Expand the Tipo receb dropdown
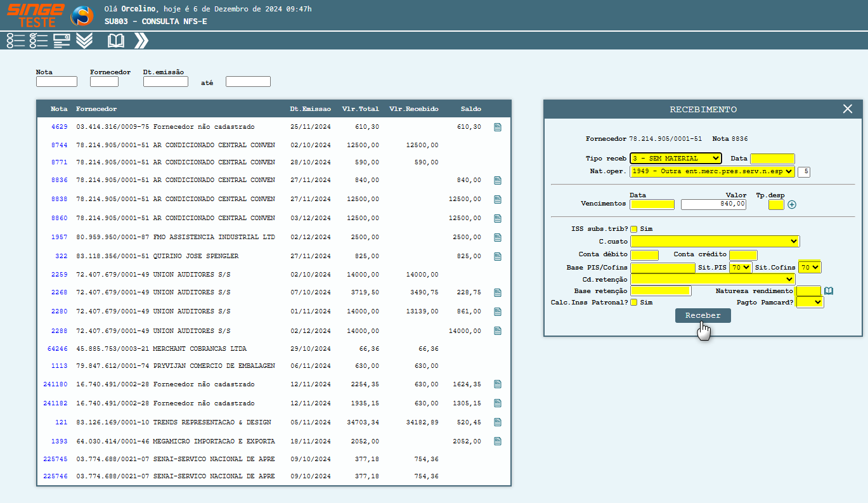 click(675, 159)
